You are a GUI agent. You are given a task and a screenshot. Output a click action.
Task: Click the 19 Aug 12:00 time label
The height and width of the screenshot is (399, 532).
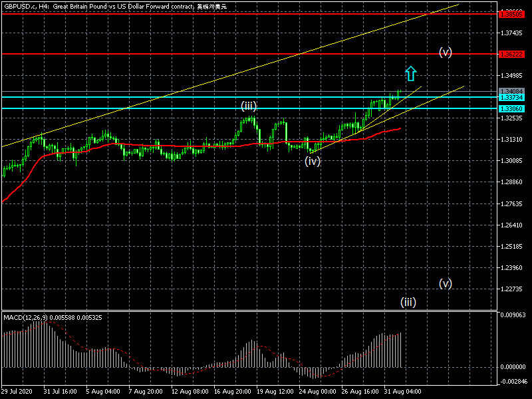(x=275, y=392)
